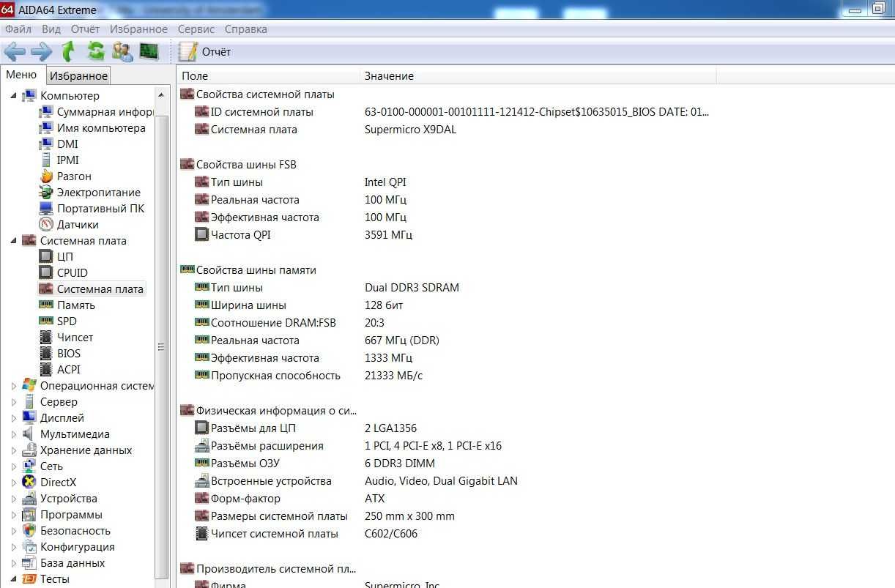Expand the Мультимедиа tree node
This screenshot has width=895, height=588.
14,433
